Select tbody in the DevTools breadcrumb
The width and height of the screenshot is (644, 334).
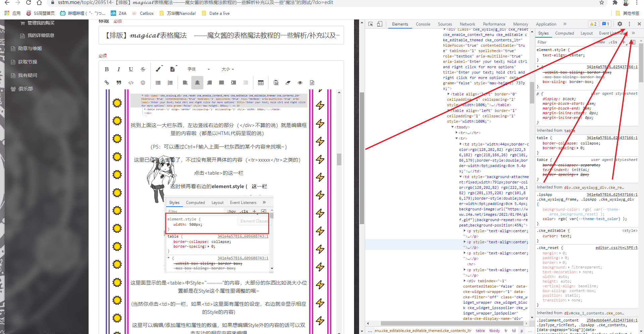click(x=494, y=331)
